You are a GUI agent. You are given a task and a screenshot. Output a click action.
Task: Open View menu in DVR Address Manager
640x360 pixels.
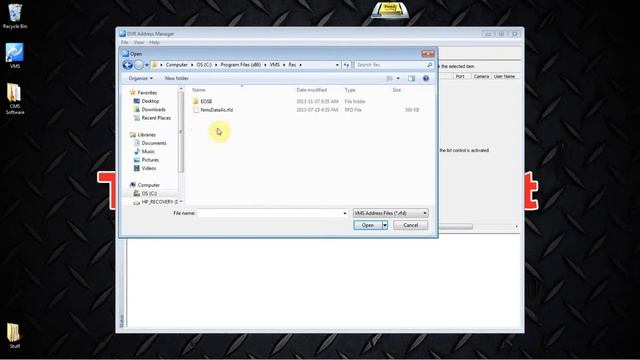coord(139,42)
